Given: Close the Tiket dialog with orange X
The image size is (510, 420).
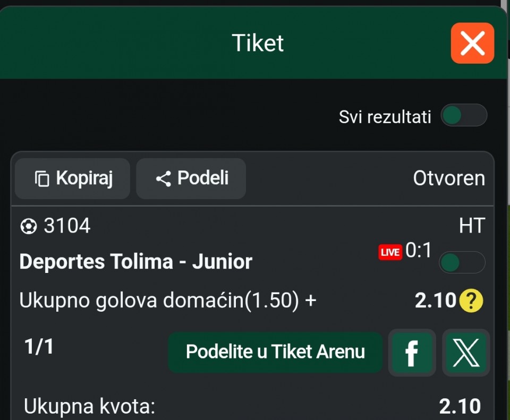Looking at the screenshot, I should [x=472, y=43].
